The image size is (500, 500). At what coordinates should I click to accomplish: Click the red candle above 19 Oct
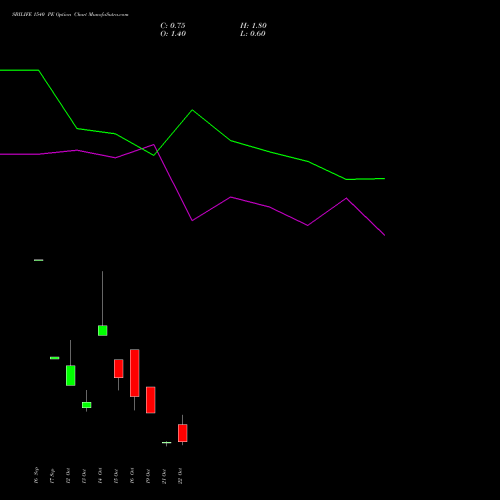(x=151, y=400)
